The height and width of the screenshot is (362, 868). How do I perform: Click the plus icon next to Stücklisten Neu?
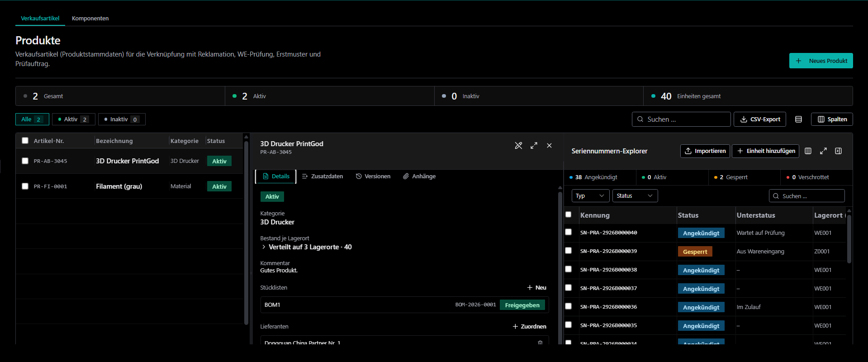pos(530,288)
